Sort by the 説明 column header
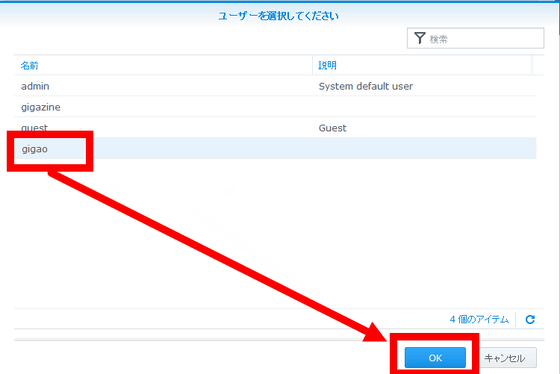560x374 pixels. tap(422, 65)
